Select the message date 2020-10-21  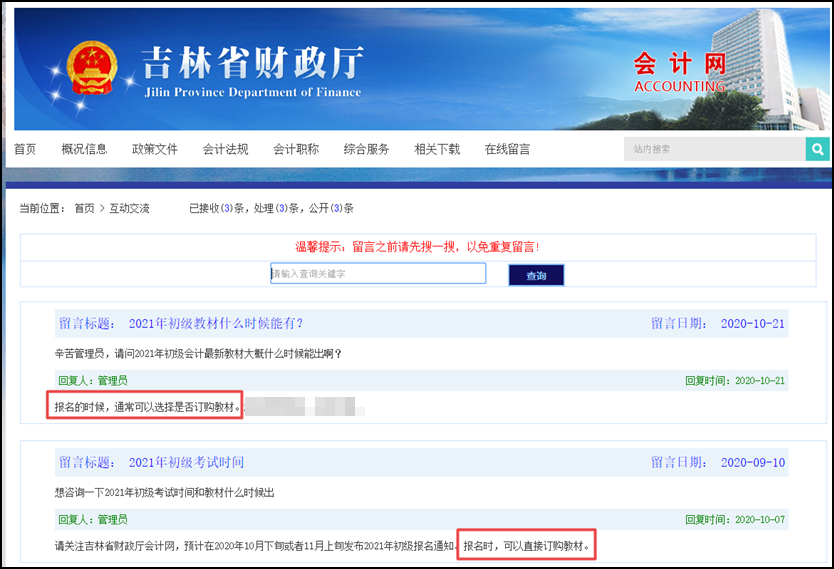tap(753, 323)
